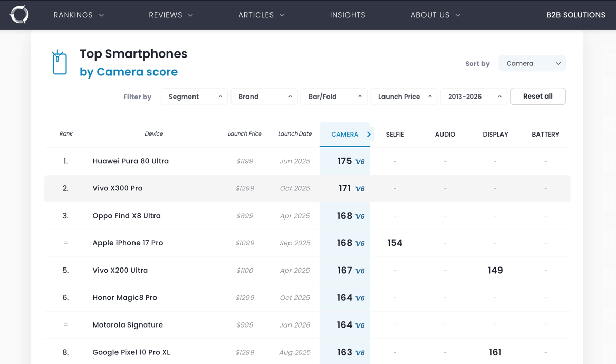The width and height of the screenshot is (616, 364).
Task: Click V6 badge for Google Pixel 10 Pro XL
Action: point(360,353)
